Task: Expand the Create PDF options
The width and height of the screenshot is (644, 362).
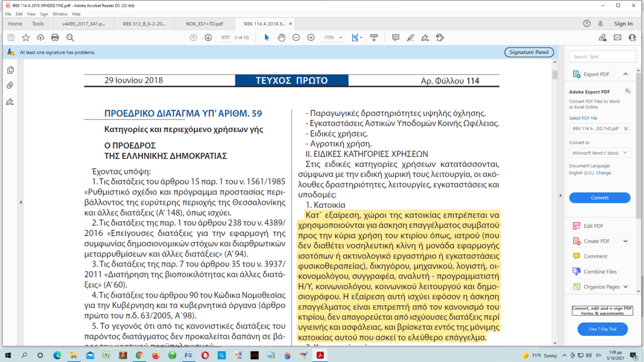Action: tap(625, 241)
